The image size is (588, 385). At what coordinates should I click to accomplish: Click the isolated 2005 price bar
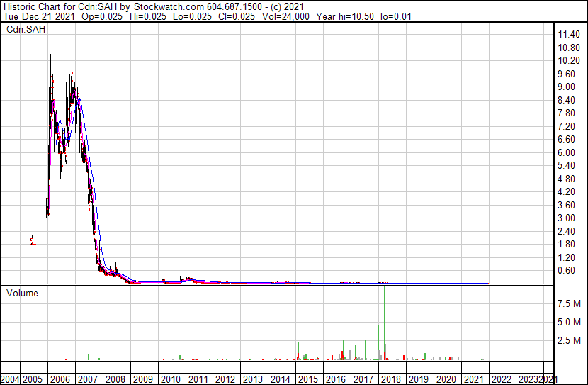(x=33, y=240)
